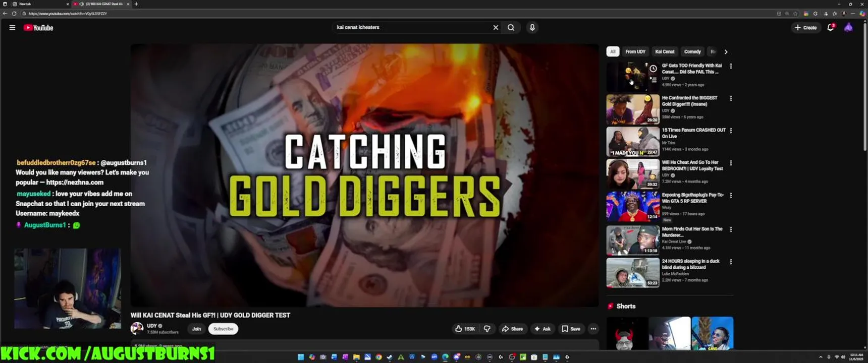
Task: Open the Windows Start button on taskbar
Action: [301, 357]
